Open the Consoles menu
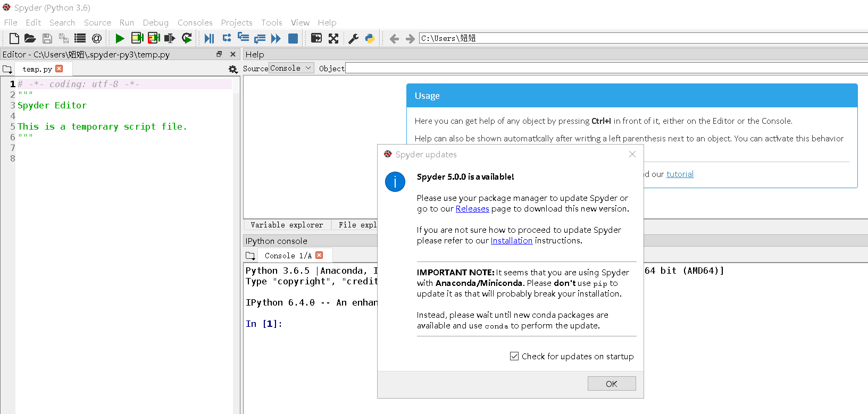This screenshot has width=868, height=414. click(195, 22)
